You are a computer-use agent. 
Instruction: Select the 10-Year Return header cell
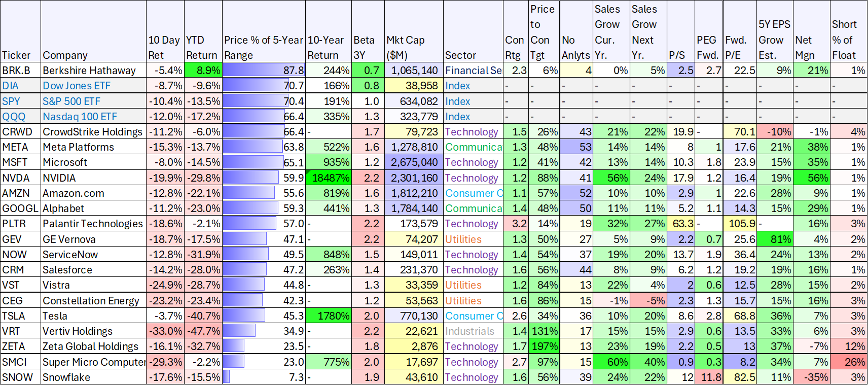click(x=329, y=31)
